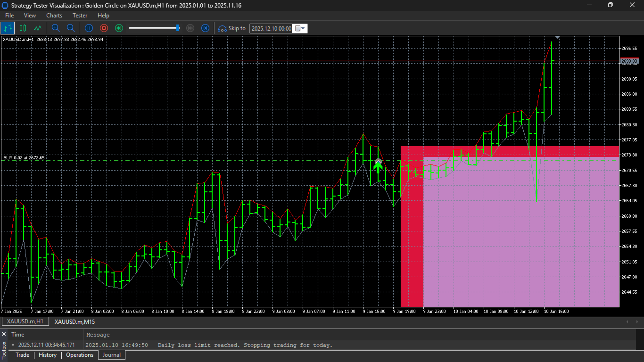Click the '10 Jan 16:00' time axis label
This screenshot has width=644, height=362.
[x=556, y=311]
